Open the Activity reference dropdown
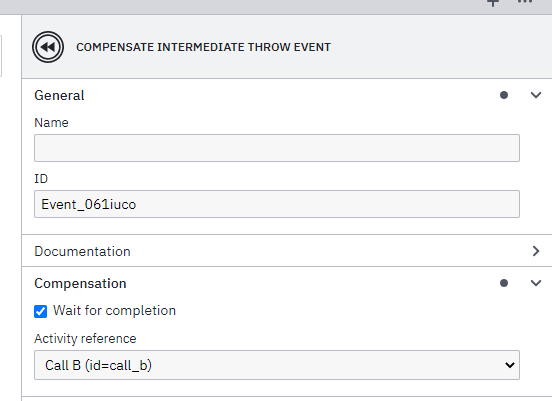 point(277,365)
